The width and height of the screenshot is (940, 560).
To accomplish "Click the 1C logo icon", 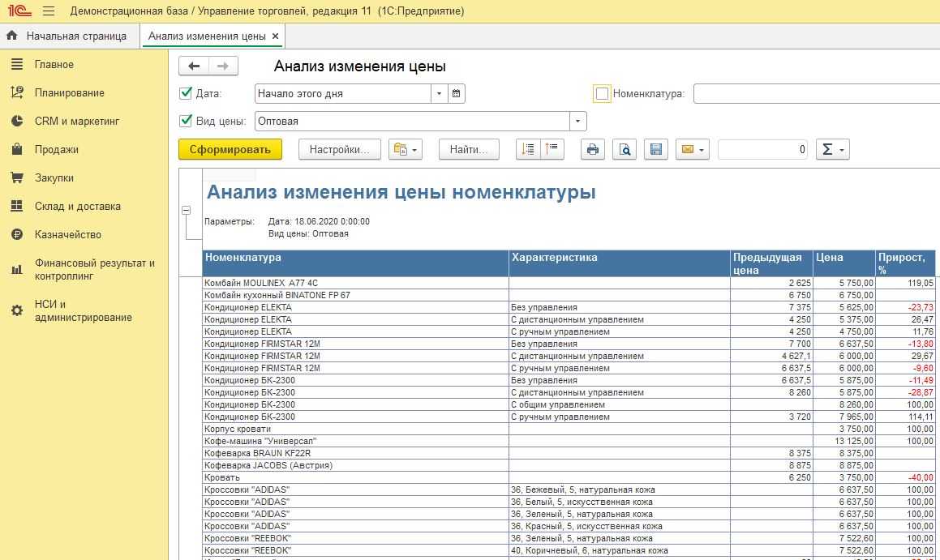I will [19, 11].
